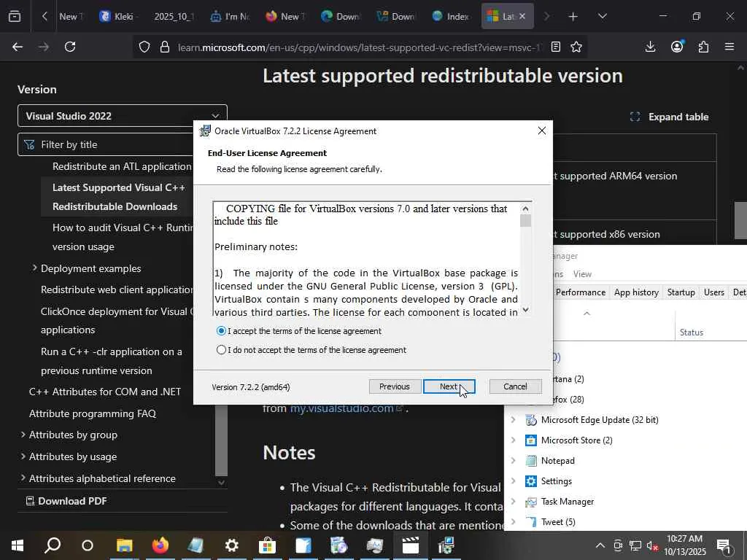Open View menu in Task Manager
The height and width of the screenshot is (560, 747).
pos(582,274)
